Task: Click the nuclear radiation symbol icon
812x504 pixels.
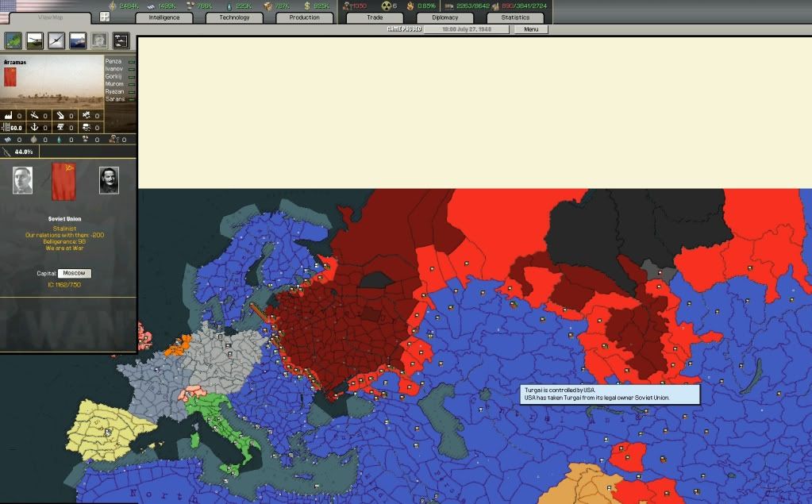Action: coord(386,6)
